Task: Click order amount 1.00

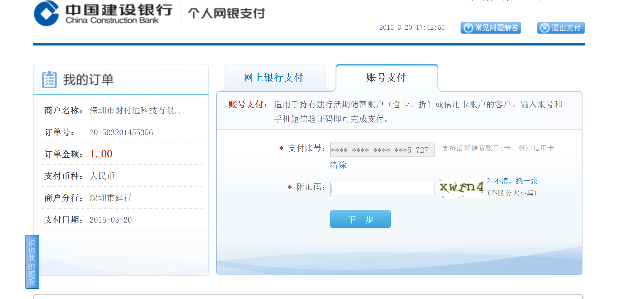Action: [101, 154]
